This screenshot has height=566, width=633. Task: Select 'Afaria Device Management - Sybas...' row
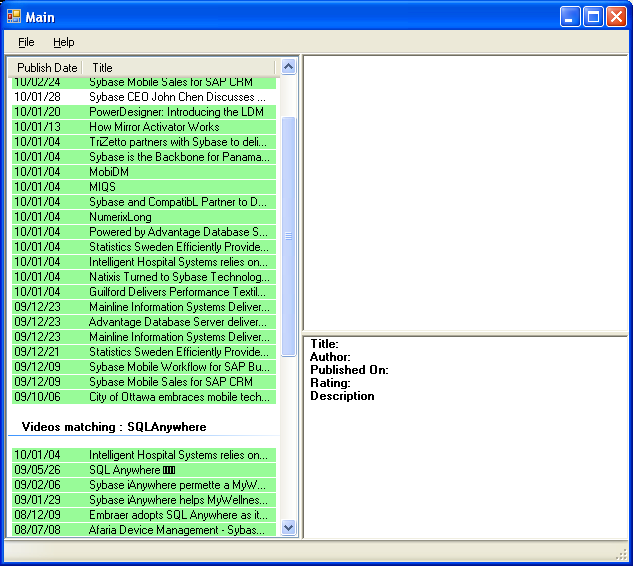click(144, 529)
